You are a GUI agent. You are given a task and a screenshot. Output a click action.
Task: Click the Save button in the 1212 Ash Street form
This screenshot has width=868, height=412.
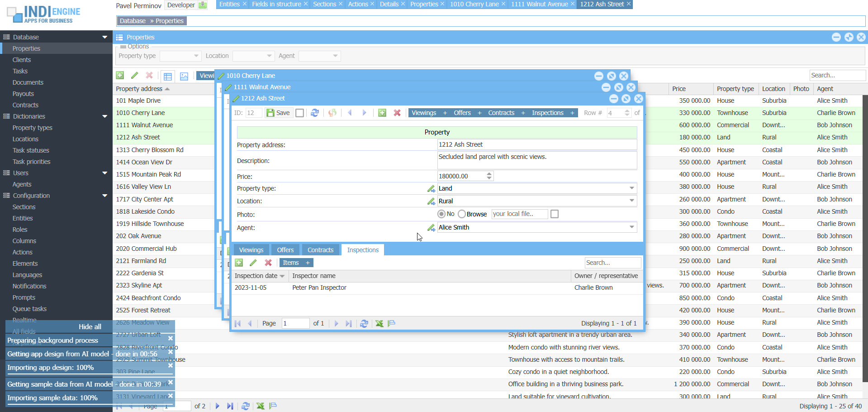click(x=278, y=113)
